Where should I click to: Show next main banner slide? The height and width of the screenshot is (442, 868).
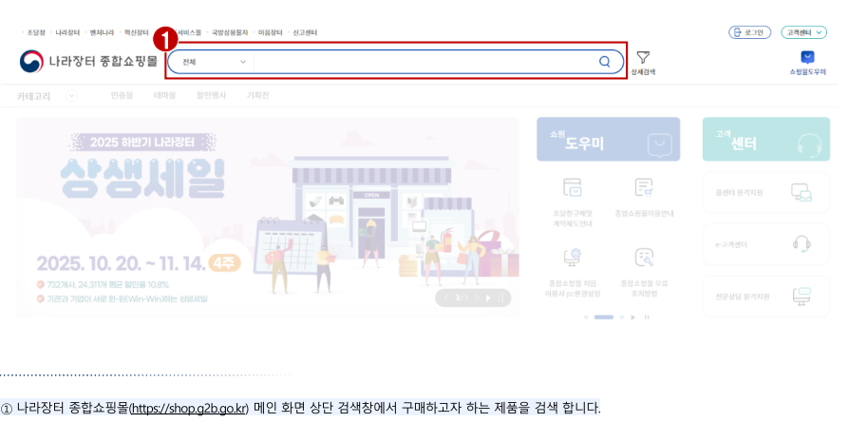click(477, 298)
